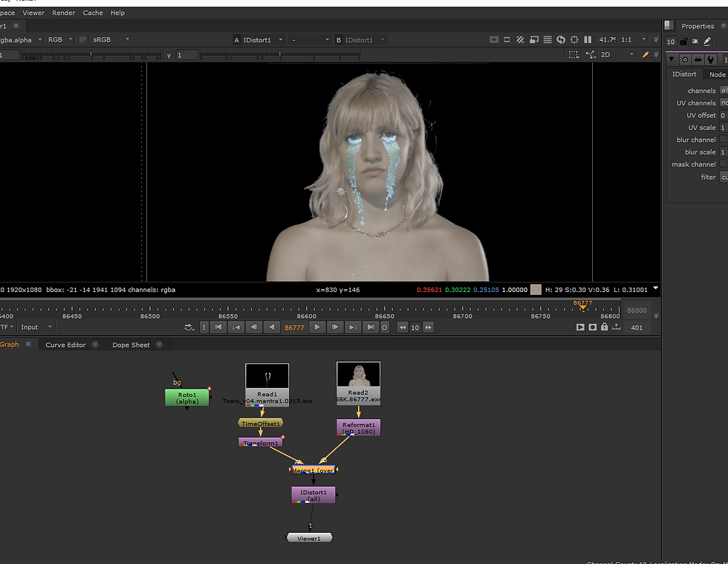Screen dimensions: 728x564
Task: Collapse IDistort properties with the triangle
Action: (672, 59)
